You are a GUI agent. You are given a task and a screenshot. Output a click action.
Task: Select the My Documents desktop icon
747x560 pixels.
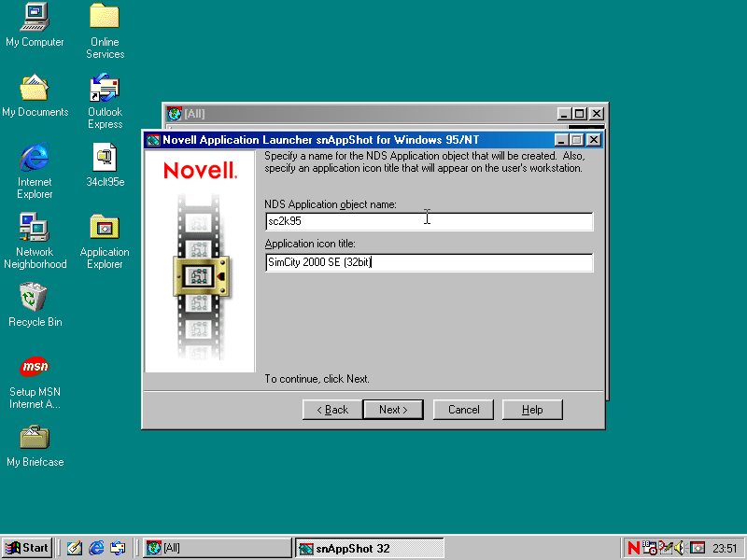coord(35,88)
